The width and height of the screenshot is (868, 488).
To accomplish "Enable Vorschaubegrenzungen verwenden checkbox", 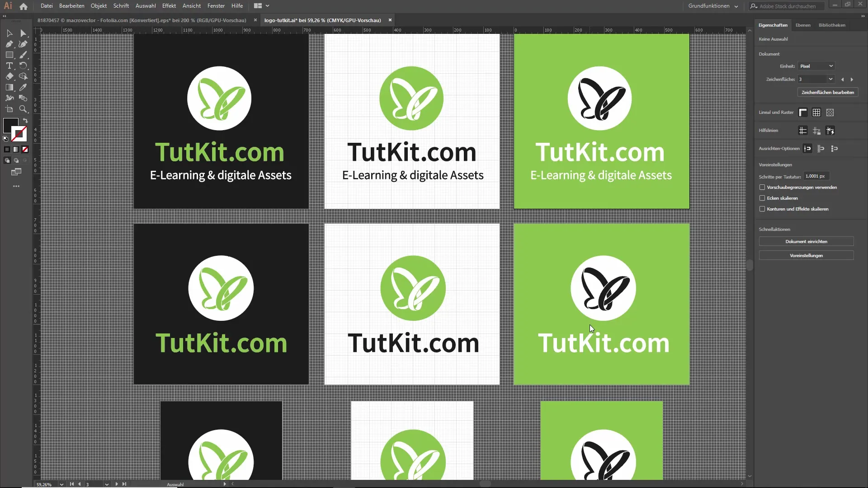I will pos(762,187).
